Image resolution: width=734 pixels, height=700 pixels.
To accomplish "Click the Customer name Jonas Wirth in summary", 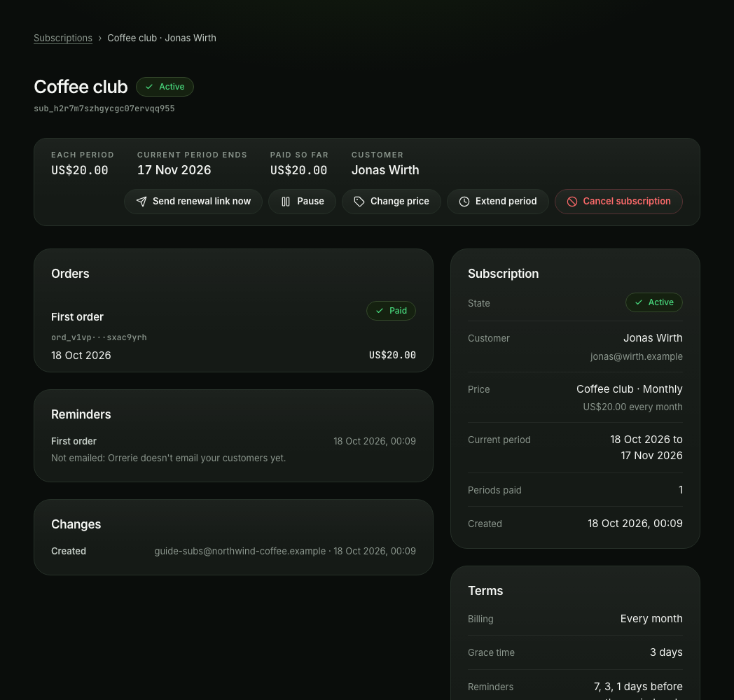I will (385, 170).
